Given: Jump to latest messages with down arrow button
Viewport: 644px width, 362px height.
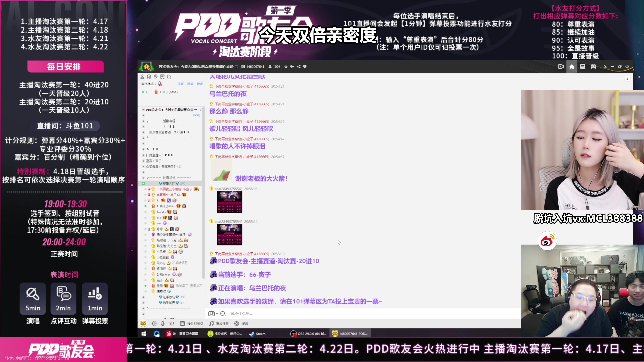Looking at the screenshot, I should 627,79.
